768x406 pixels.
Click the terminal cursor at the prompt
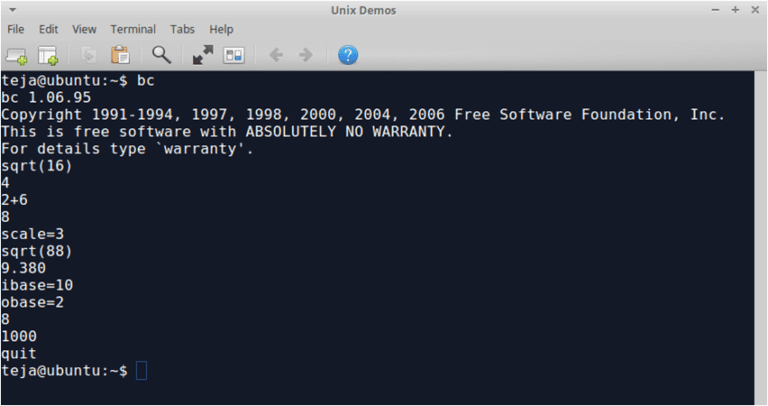tap(141, 371)
